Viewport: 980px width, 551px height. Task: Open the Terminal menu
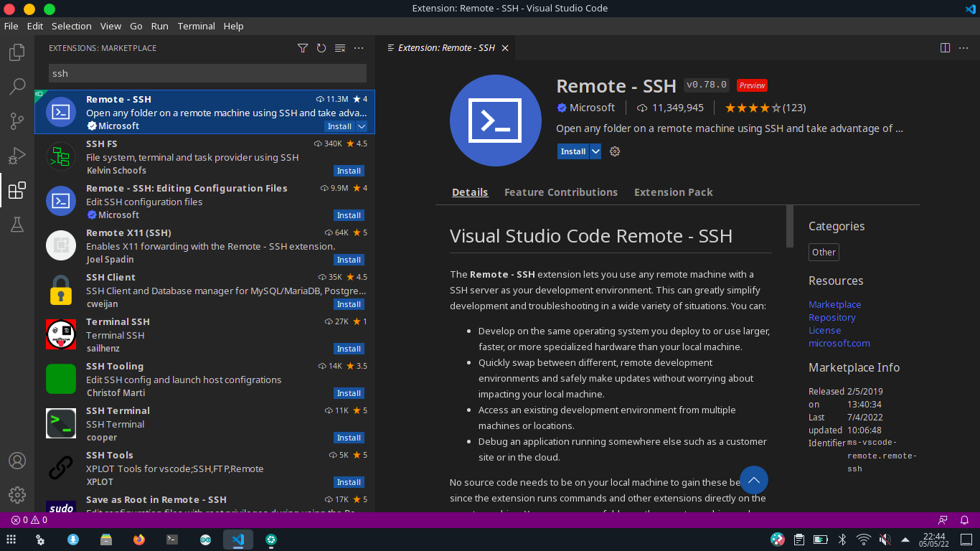pyautogui.click(x=197, y=26)
